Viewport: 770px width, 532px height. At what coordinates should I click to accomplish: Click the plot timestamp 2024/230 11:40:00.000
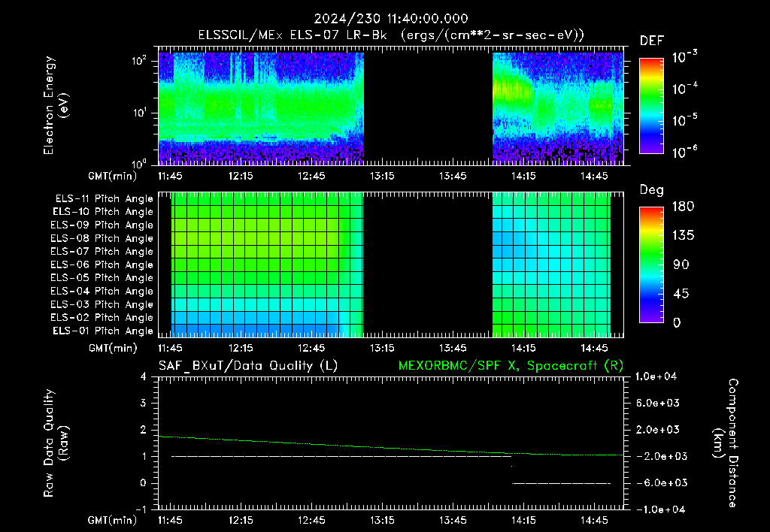(391, 19)
